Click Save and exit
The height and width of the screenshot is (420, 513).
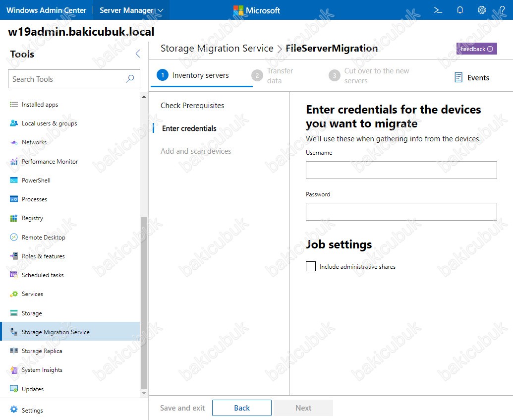[x=182, y=408]
